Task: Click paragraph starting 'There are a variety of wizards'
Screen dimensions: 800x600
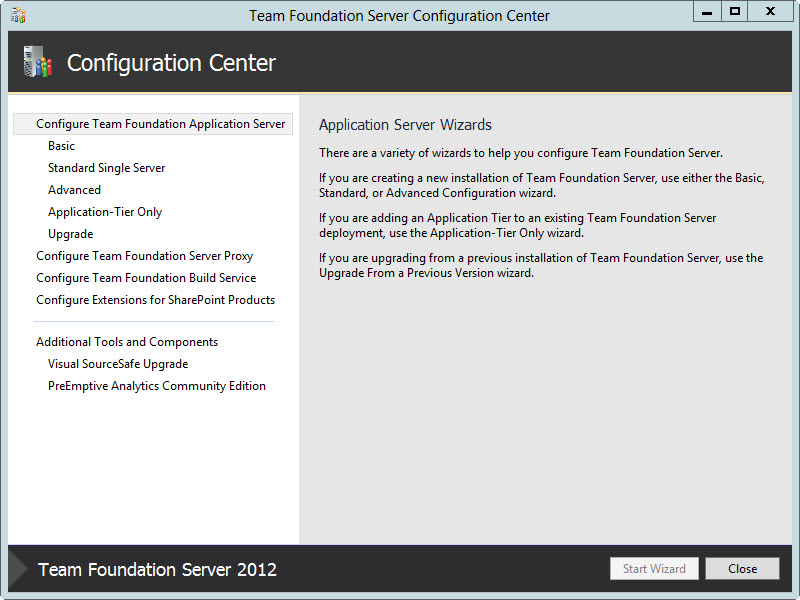Action: [x=521, y=153]
